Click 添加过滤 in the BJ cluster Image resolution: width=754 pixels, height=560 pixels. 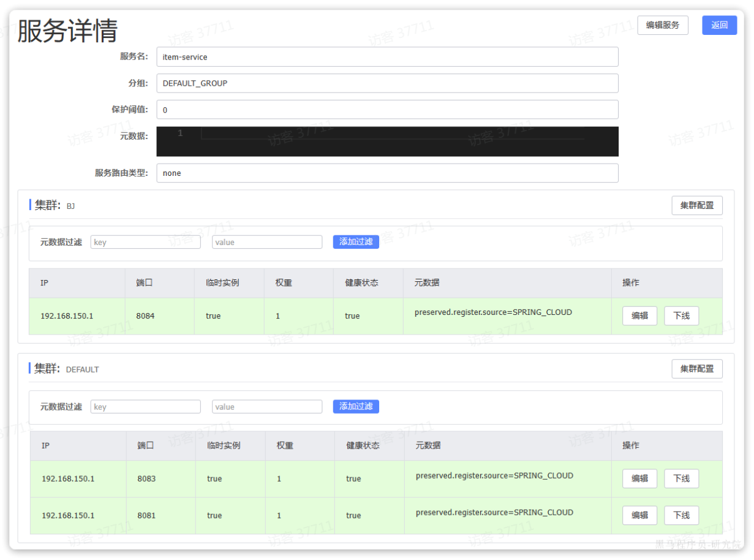click(356, 242)
